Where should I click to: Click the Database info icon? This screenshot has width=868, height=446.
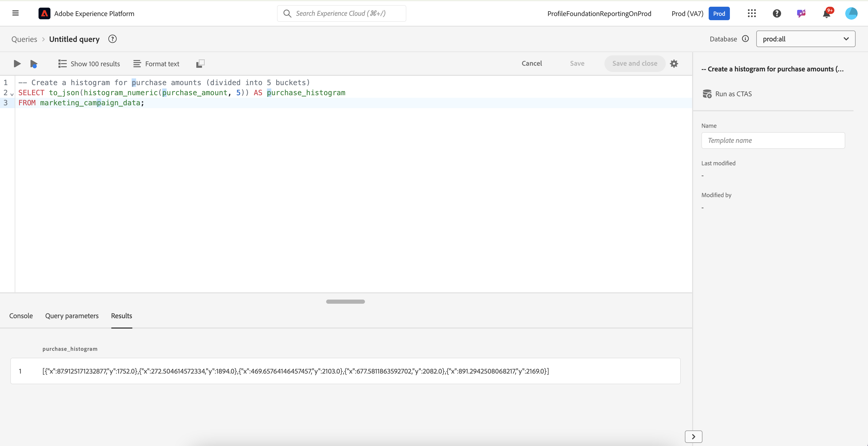tap(745, 39)
